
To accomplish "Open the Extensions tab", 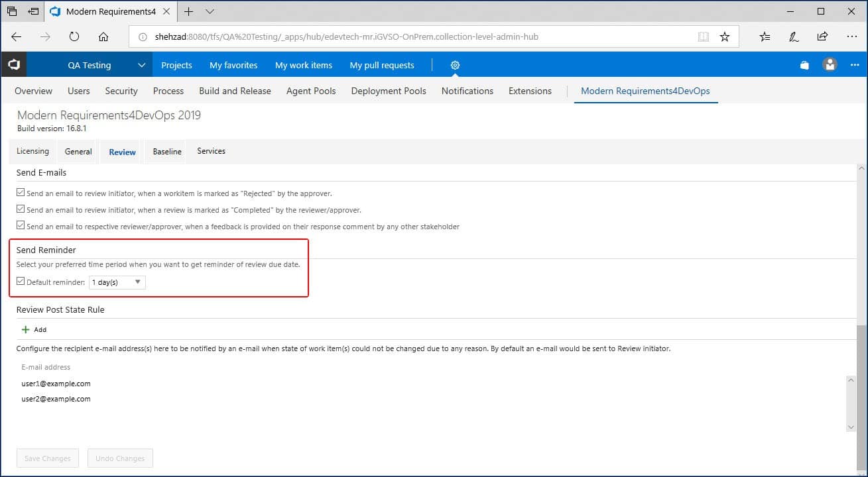I will (x=530, y=91).
